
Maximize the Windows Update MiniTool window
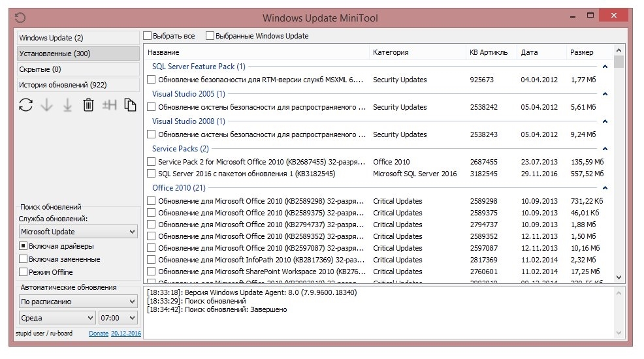(x=590, y=16)
